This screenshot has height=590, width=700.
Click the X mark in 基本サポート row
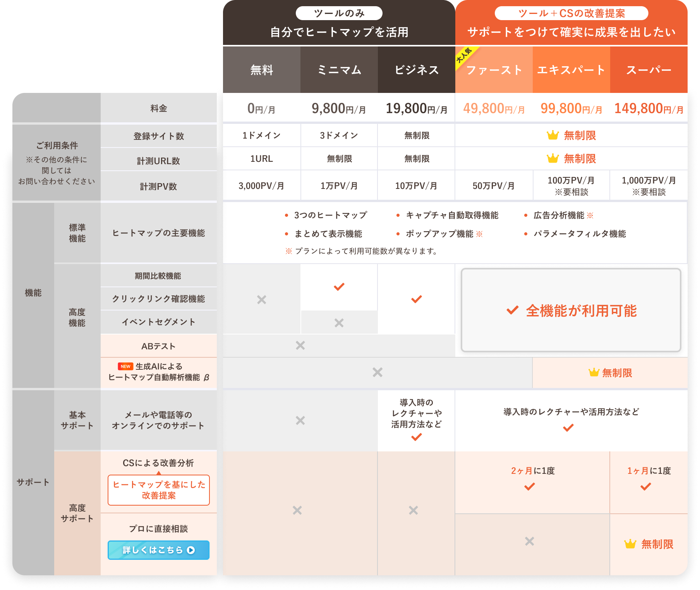[x=300, y=420]
